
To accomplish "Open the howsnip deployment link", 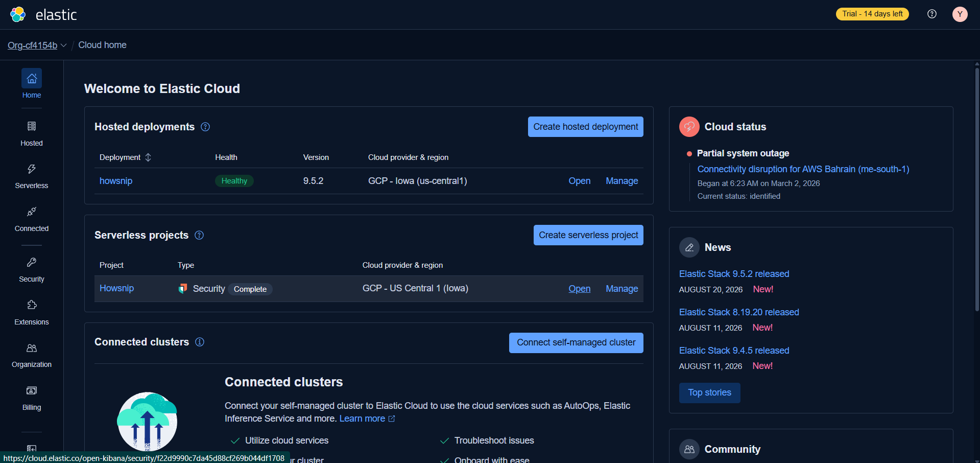I will pyautogui.click(x=116, y=181).
